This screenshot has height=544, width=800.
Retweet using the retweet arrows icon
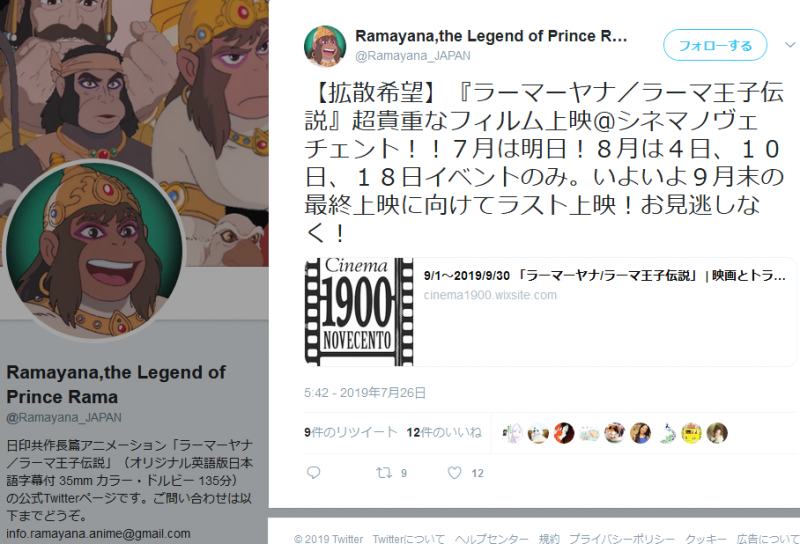point(384,473)
